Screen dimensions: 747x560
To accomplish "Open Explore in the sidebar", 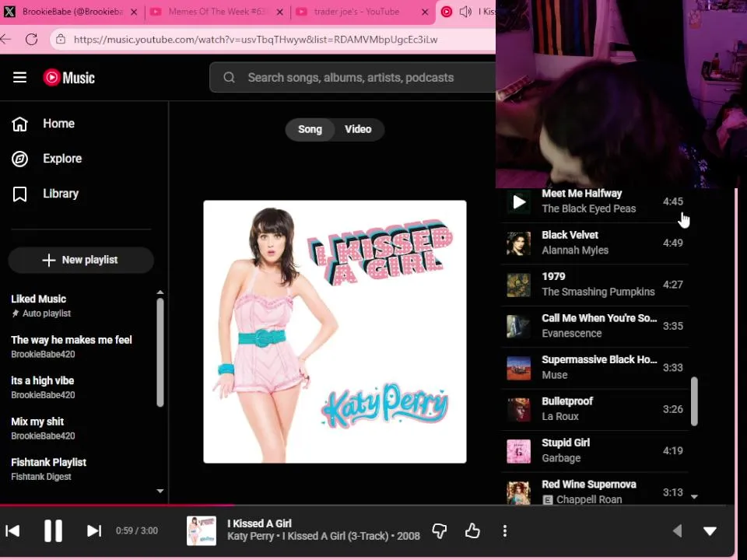I will point(47,159).
